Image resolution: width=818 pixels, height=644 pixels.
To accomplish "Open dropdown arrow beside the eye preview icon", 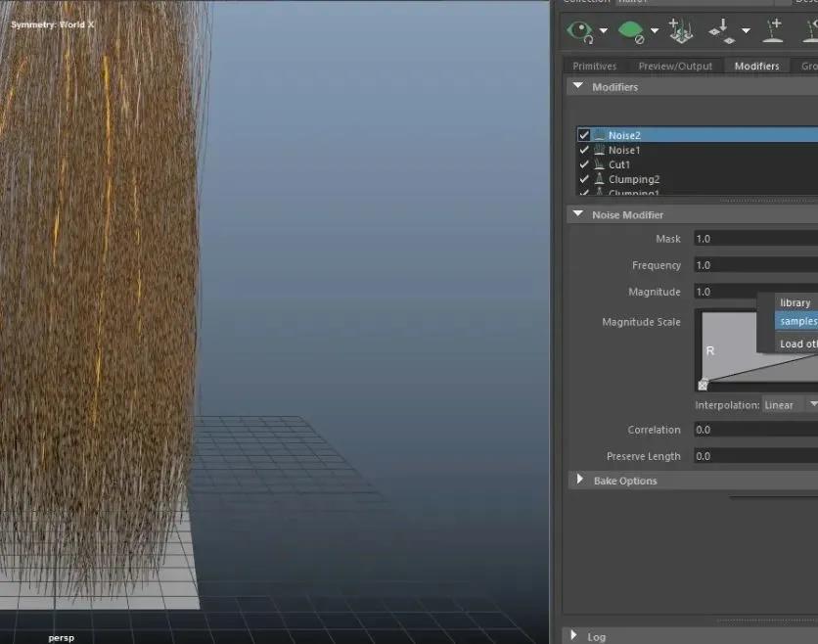I will pos(604,30).
